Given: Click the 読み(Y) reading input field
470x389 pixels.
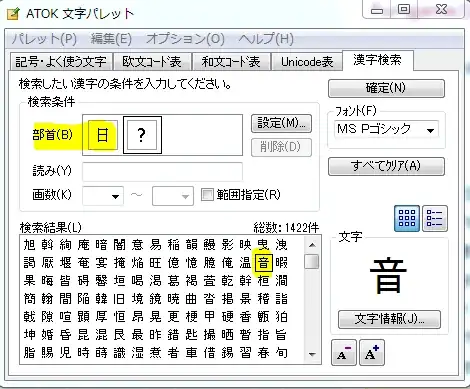Looking at the screenshot, I should click(x=162, y=171).
